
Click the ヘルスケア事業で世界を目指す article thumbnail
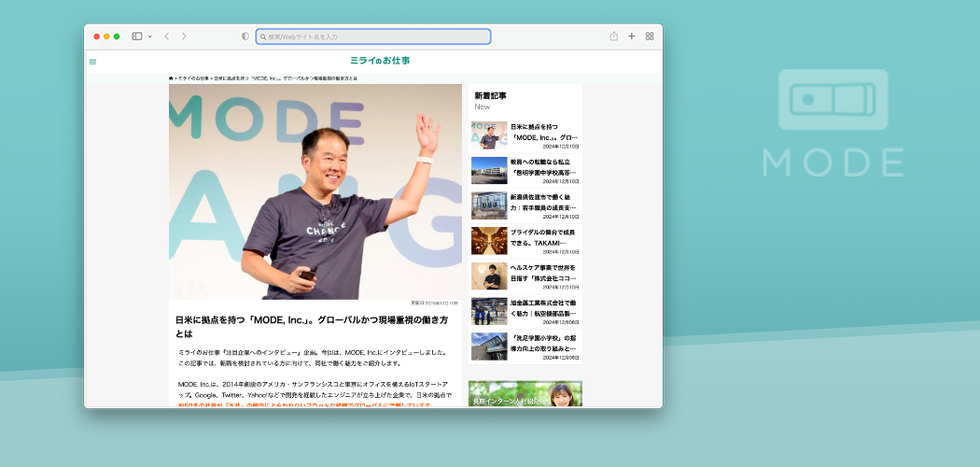tap(489, 276)
